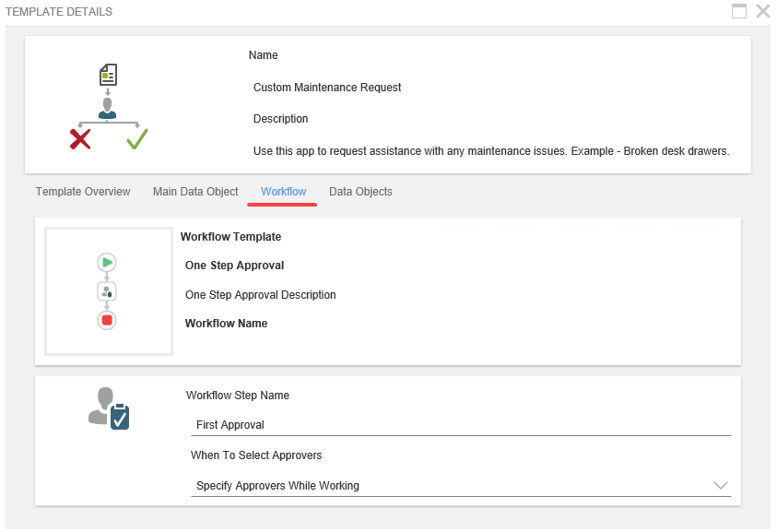The height and width of the screenshot is (532, 777).
Task: Click the One Step Approval template name
Action: (x=234, y=266)
